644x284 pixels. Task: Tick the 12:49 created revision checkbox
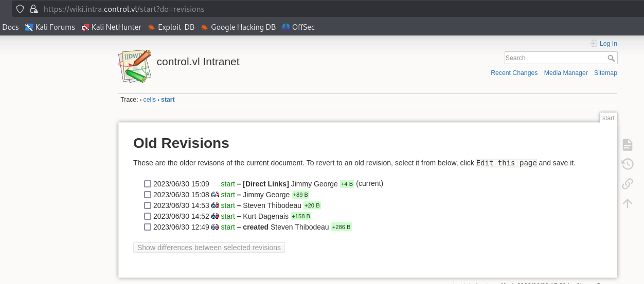tap(148, 227)
